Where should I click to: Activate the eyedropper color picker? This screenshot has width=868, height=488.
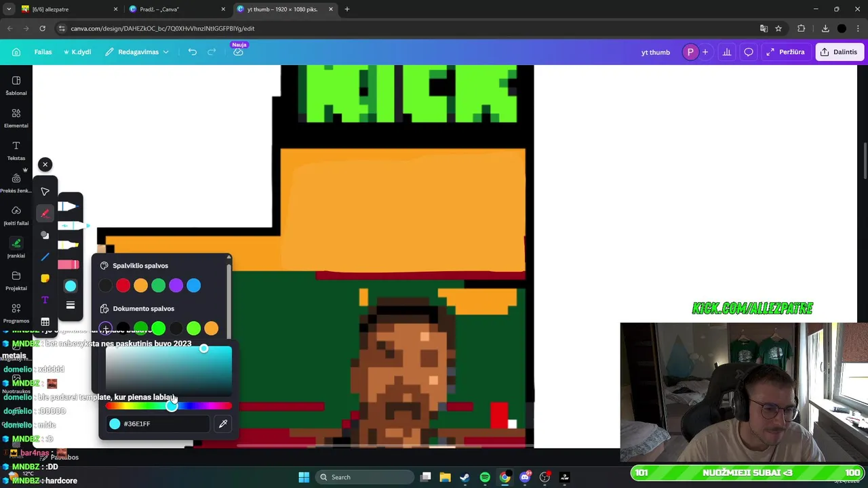click(223, 424)
